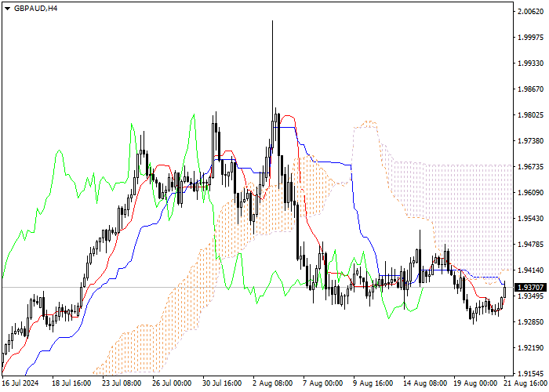Viewport: 549px width, 392px height.
Task: Open the GBPAUD,H4 chart dropdown arrow
Action: [7, 9]
